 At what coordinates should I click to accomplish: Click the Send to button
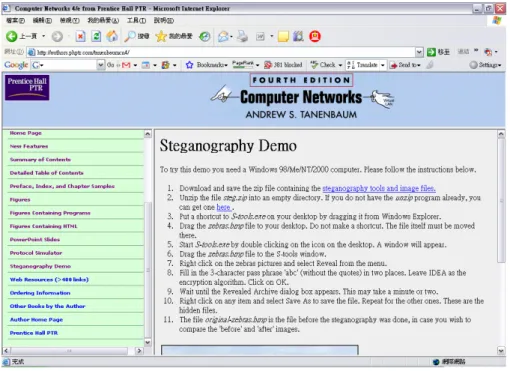[x=405, y=65]
